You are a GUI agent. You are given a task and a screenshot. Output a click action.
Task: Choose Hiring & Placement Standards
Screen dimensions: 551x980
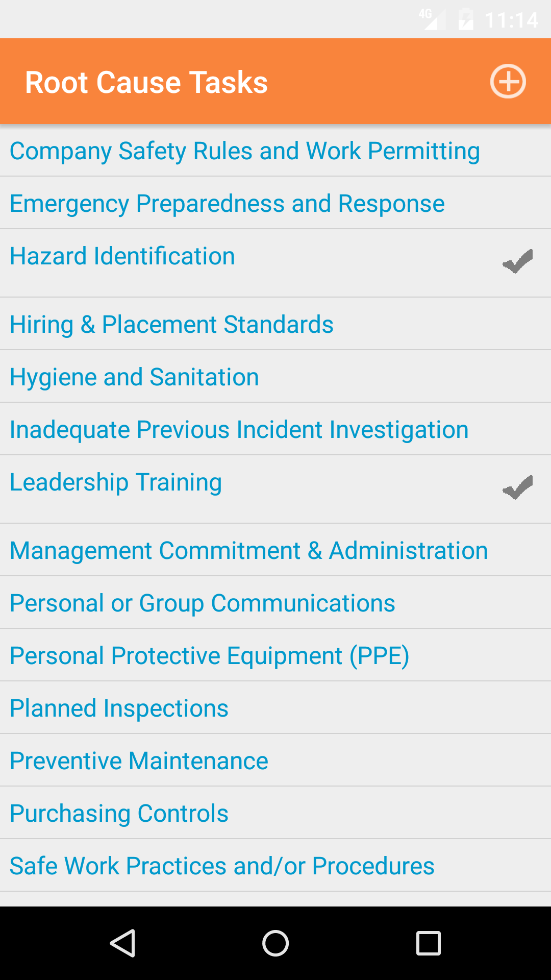[171, 325]
